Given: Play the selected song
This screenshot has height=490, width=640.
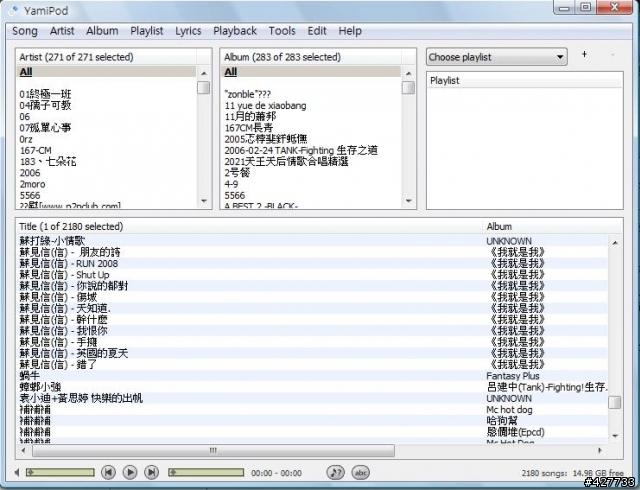Looking at the screenshot, I should (130, 472).
